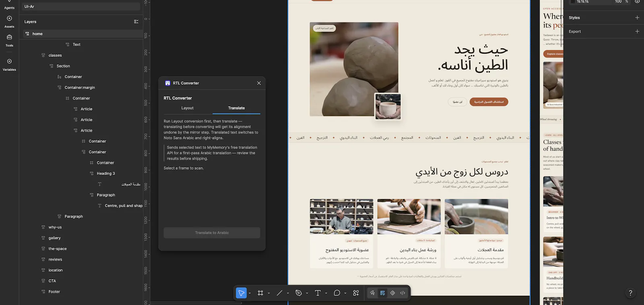Open the Agents sidebar section
Image resolution: width=644 pixels, height=305 pixels.
(9, 5)
